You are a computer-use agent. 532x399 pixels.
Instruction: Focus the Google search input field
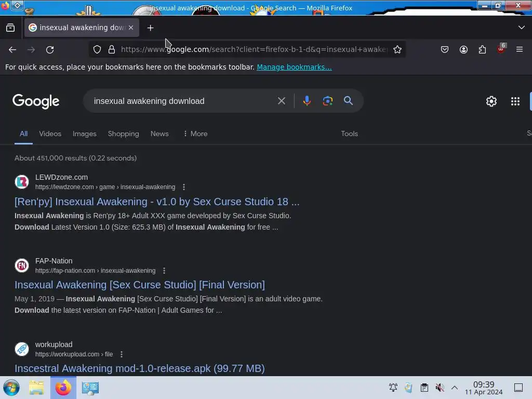tap(182, 101)
